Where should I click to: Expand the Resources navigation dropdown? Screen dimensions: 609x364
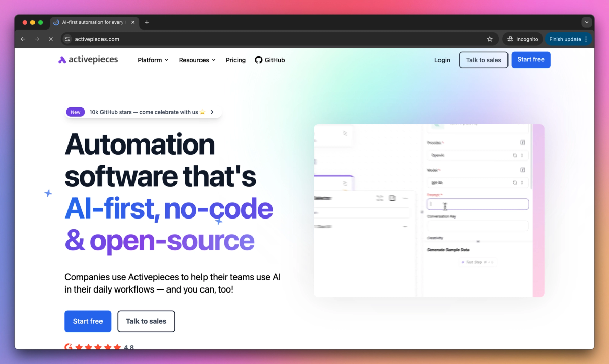(197, 60)
